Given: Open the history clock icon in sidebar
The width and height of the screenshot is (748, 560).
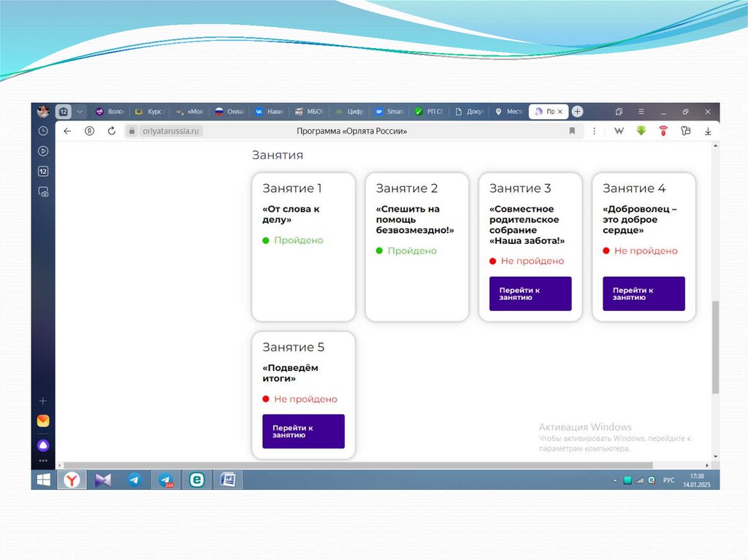Looking at the screenshot, I should point(43,131).
